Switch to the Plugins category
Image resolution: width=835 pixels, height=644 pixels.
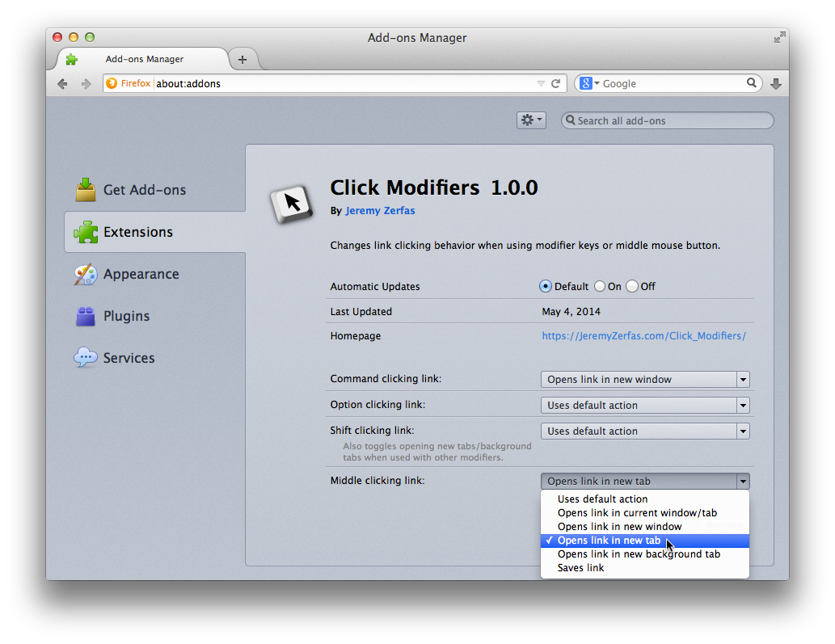126,316
